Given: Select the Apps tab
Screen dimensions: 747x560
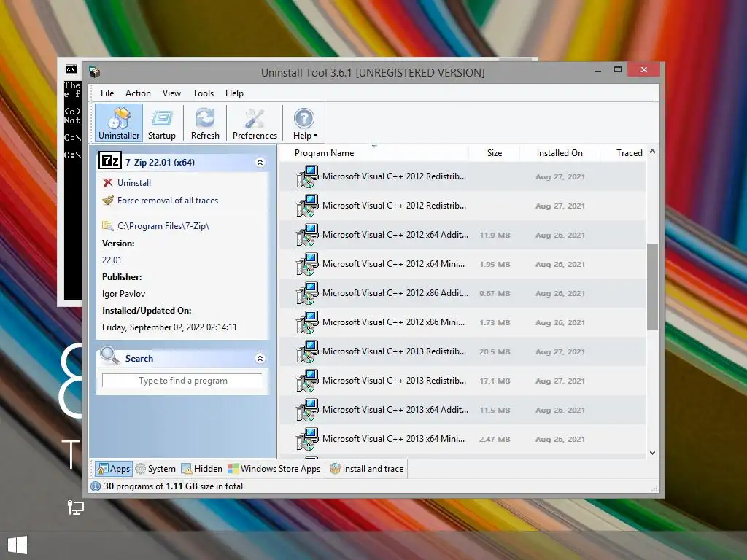Looking at the screenshot, I should (x=113, y=469).
